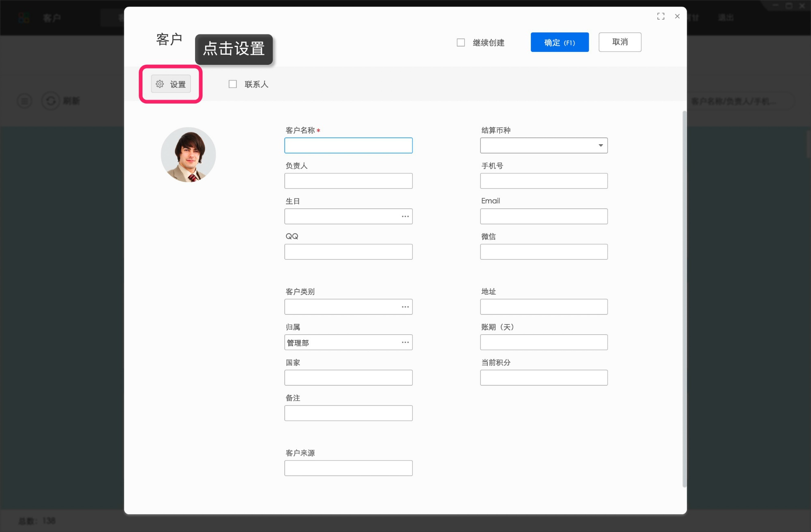Click the 刷新 label in background window
The height and width of the screenshot is (532, 811).
pyautogui.click(x=71, y=100)
